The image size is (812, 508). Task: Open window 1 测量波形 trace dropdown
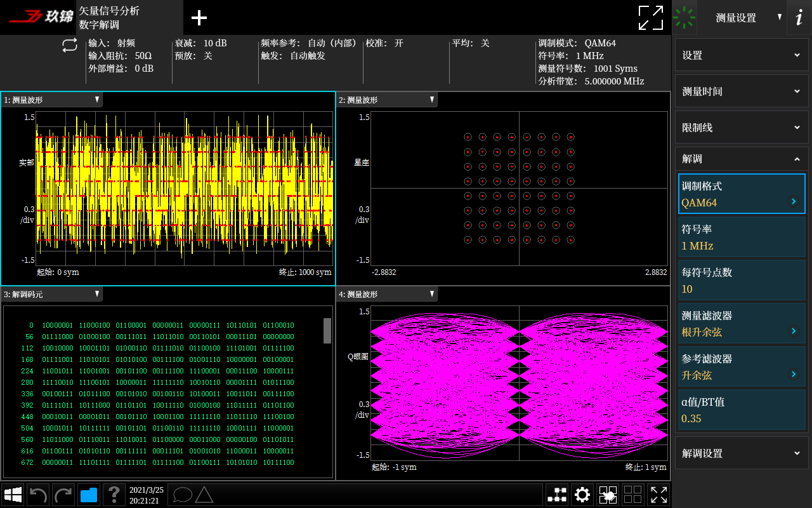(x=52, y=100)
